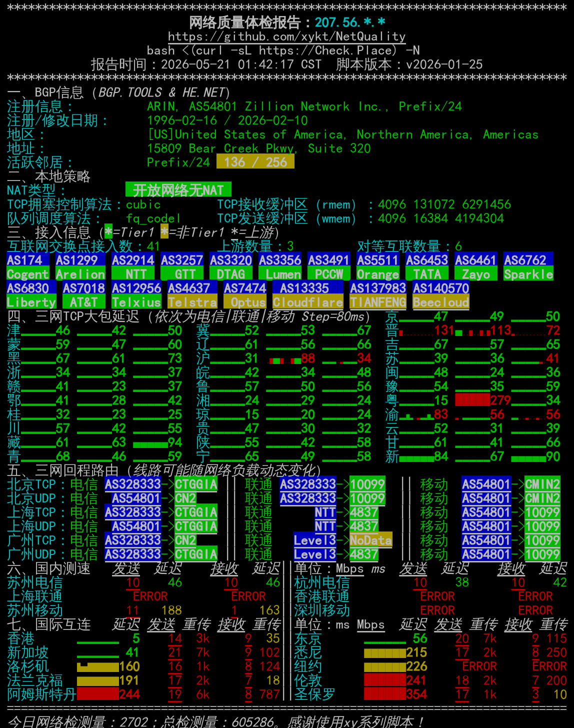This screenshot has width=574, height=728.
Task: Click the 圣保罗 red latency bar 354
Action: click(385, 694)
